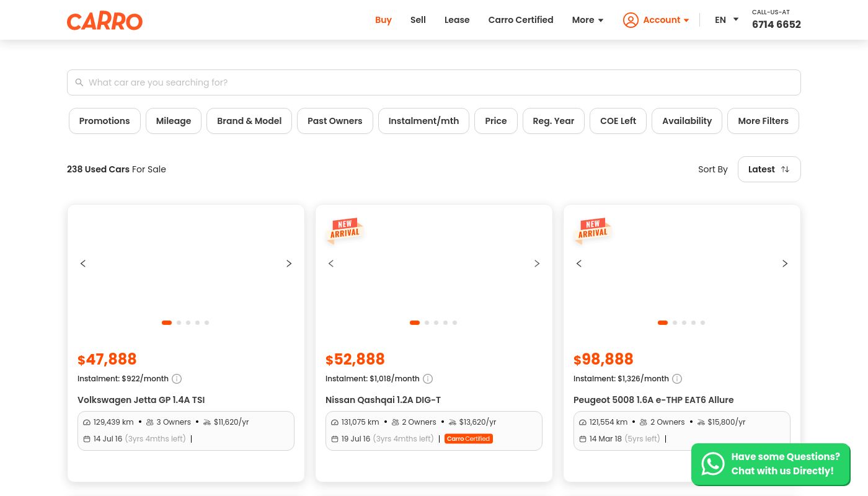Open the More Filters button
Viewport: 868px width, 496px height.
[763, 121]
